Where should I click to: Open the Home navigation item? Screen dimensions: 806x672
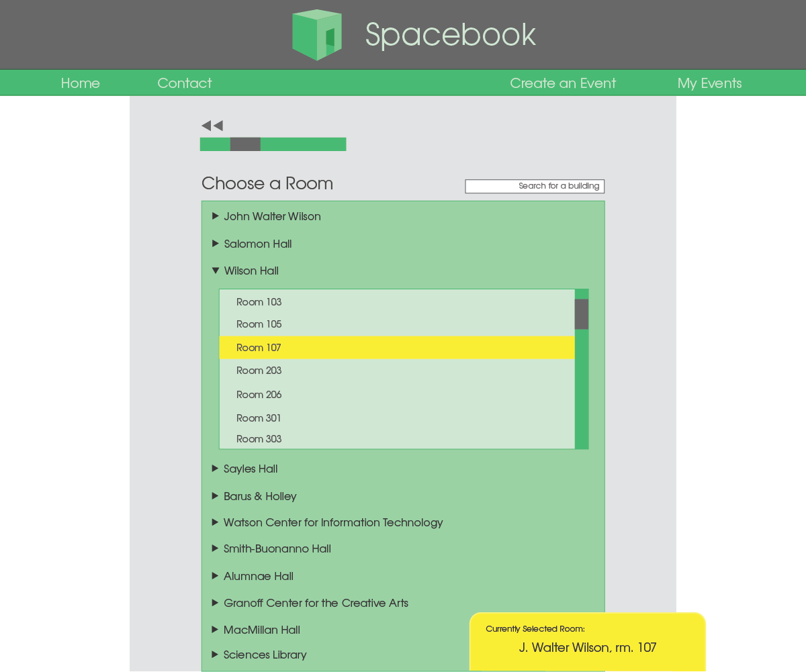(x=81, y=83)
